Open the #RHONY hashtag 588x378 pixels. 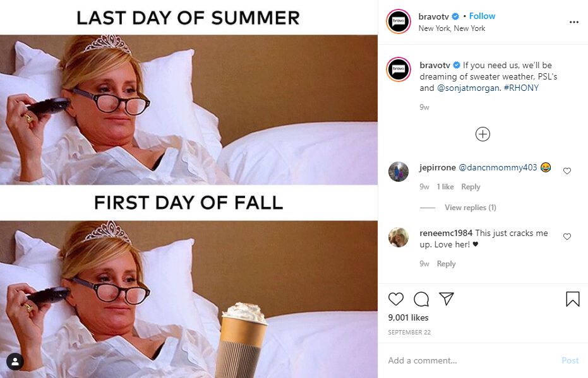click(x=521, y=88)
